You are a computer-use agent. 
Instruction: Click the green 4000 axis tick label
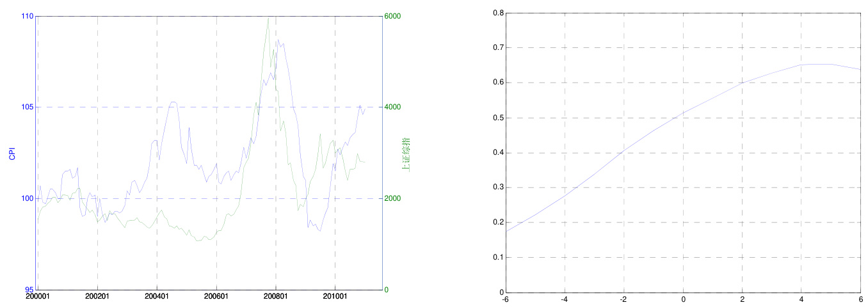click(392, 107)
